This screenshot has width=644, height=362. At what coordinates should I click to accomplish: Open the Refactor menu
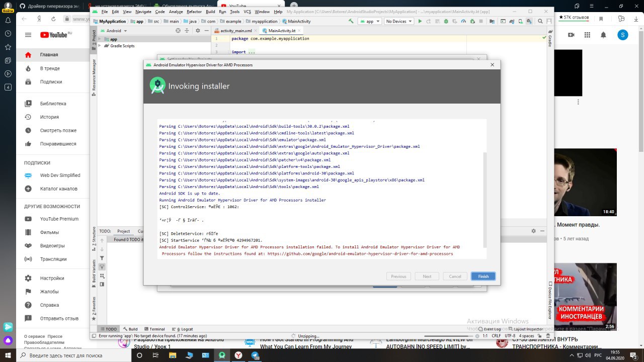[194, 12]
